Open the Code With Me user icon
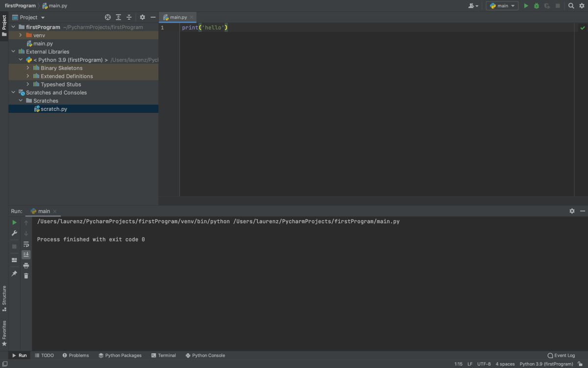This screenshot has width=588, height=368. tap(473, 6)
